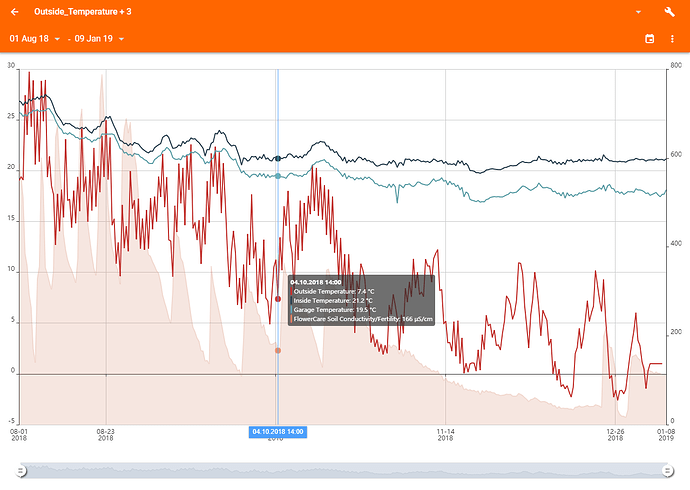Click the 800 right axis label

pos(676,66)
